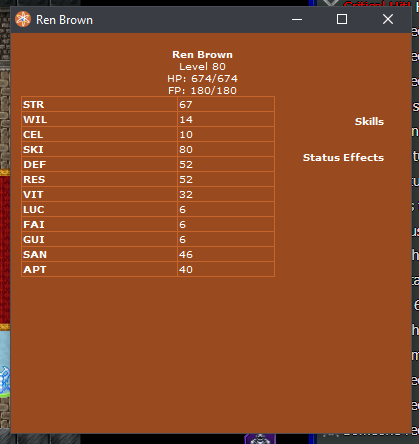Select the APT value 40

[186, 270]
